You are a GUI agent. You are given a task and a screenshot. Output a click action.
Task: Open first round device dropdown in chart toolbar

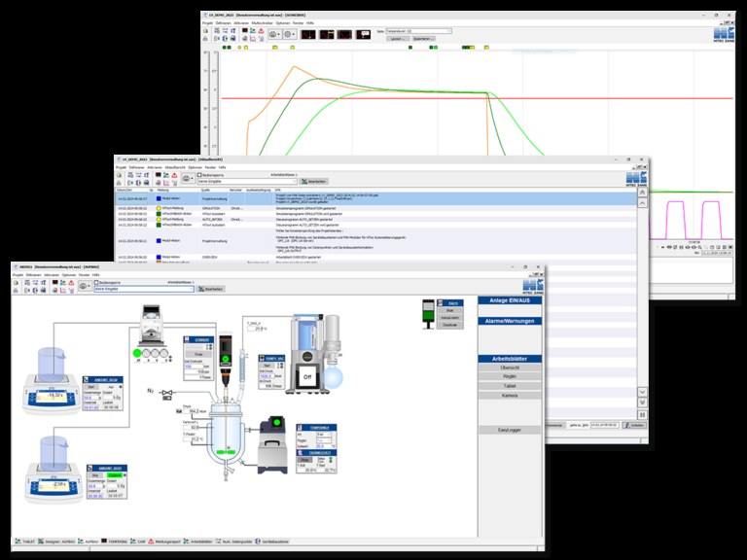274,34
